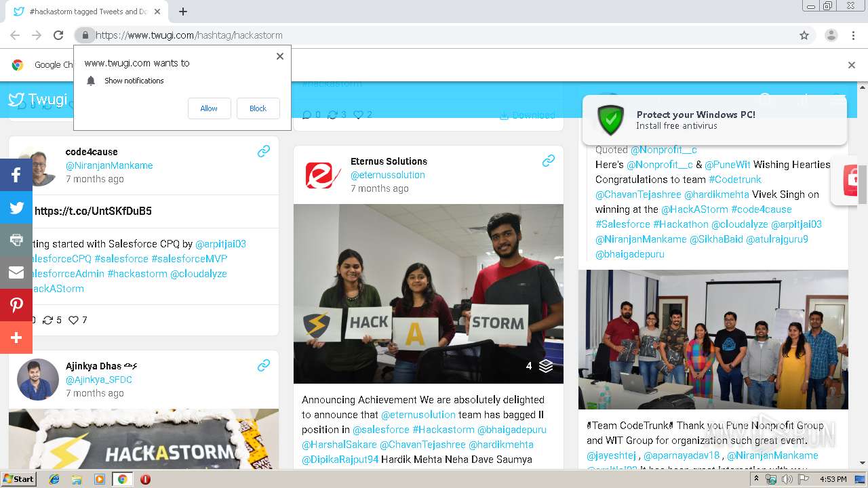Open link icon on Eternus Solutions tweet
The width and height of the screenshot is (868, 488).
coord(549,161)
